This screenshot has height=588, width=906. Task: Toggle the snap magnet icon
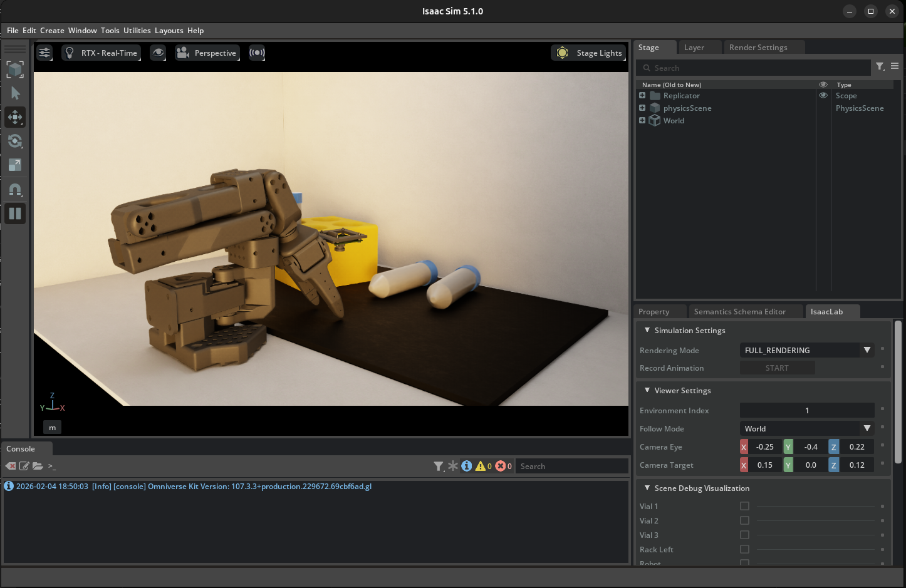coord(15,189)
